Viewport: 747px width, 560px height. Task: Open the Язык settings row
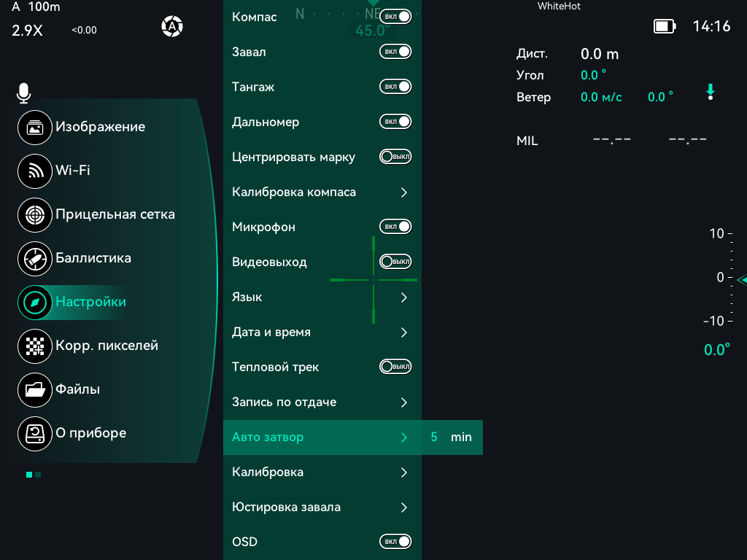(x=322, y=297)
